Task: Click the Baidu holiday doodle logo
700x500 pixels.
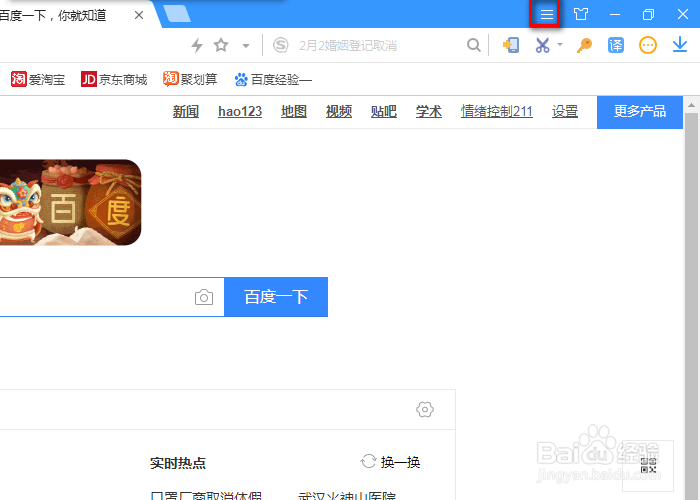Action: [x=71, y=202]
